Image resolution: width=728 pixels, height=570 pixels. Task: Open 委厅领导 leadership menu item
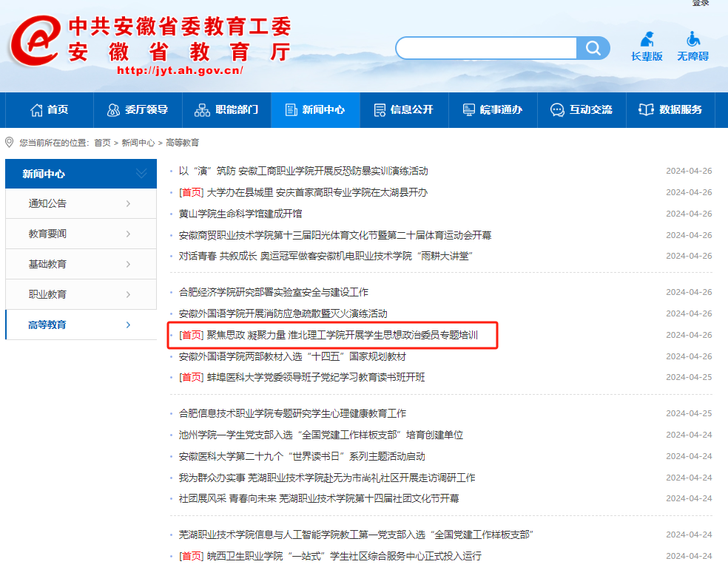coord(138,109)
